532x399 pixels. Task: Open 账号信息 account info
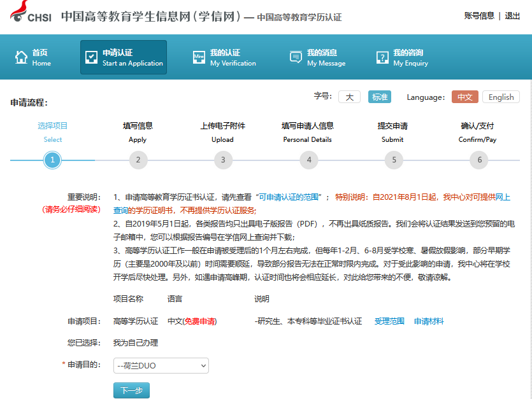click(479, 16)
